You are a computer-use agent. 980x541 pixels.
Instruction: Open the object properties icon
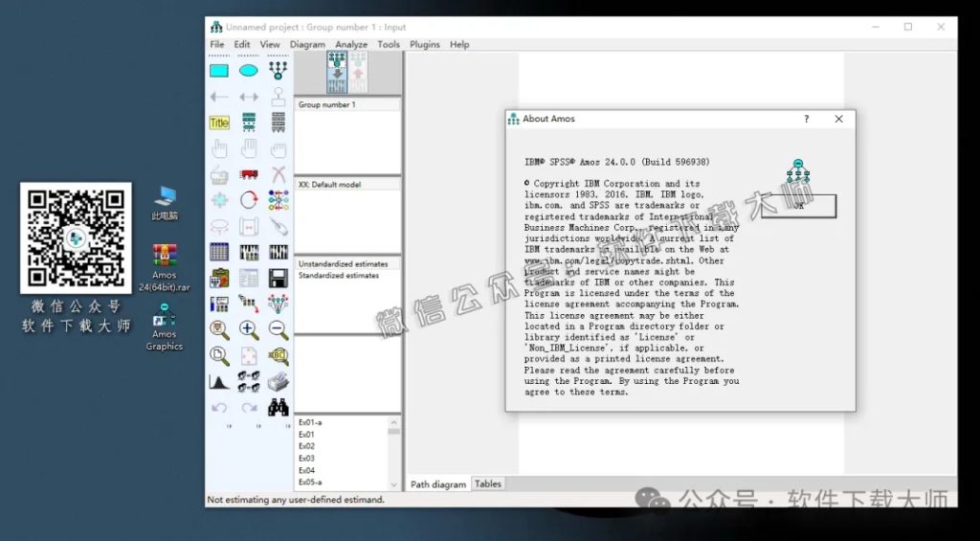pyautogui.click(x=219, y=304)
